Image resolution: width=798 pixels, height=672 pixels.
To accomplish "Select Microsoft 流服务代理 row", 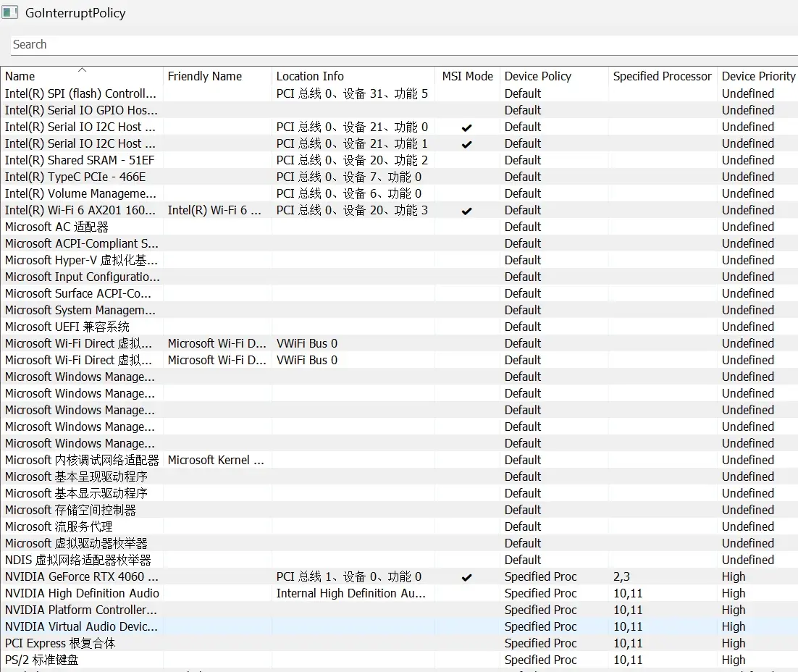I will click(x=399, y=527).
